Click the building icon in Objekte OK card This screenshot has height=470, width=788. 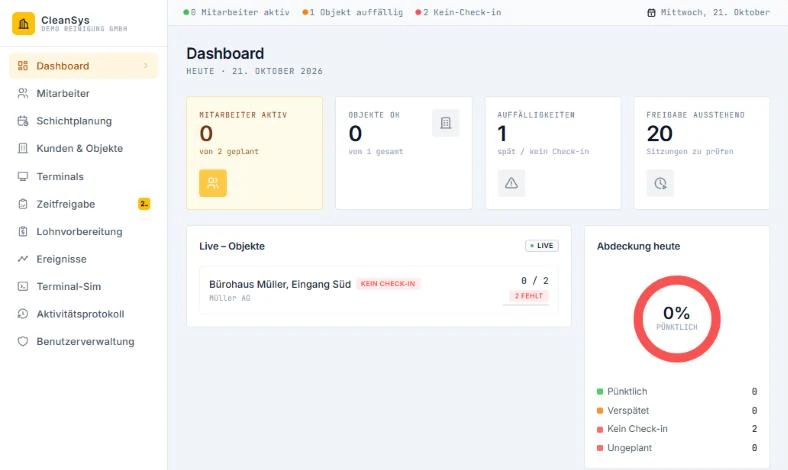pyautogui.click(x=446, y=123)
